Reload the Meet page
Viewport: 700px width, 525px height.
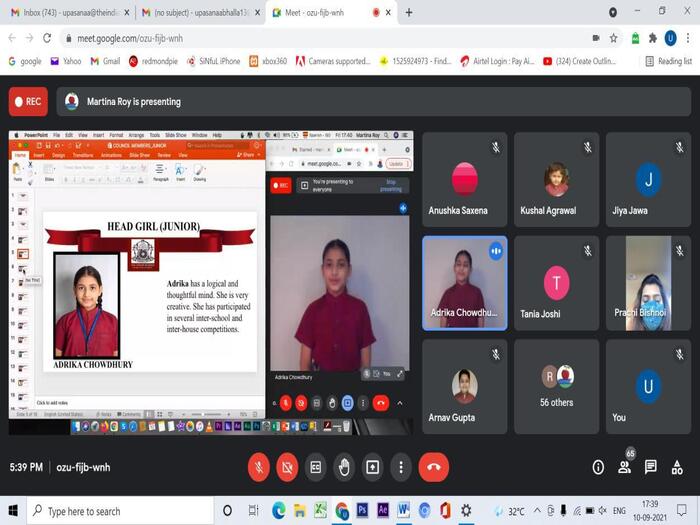click(x=47, y=38)
